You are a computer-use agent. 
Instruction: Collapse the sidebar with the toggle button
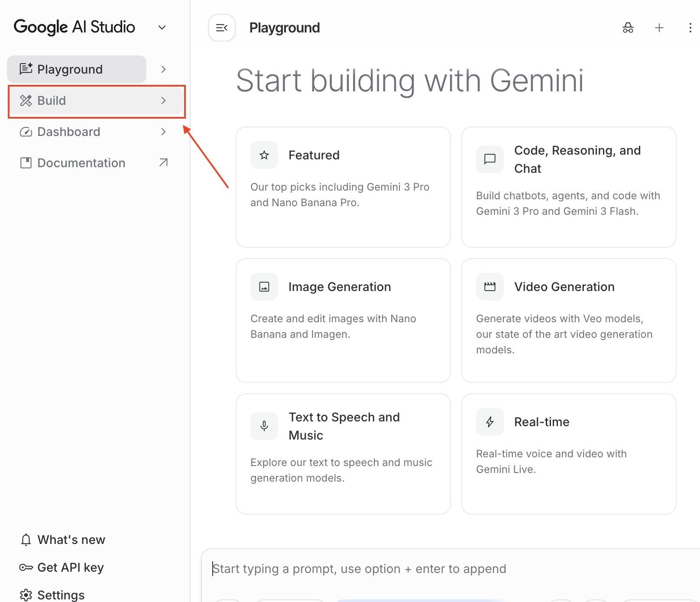pyautogui.click(x=222, y=28)
